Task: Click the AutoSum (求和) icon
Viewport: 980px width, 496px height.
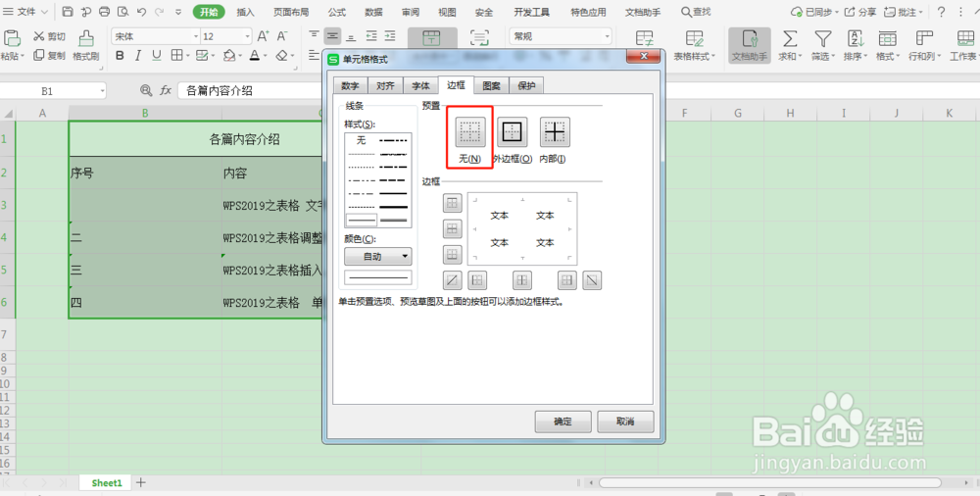Action: click(x=790, y=39)
